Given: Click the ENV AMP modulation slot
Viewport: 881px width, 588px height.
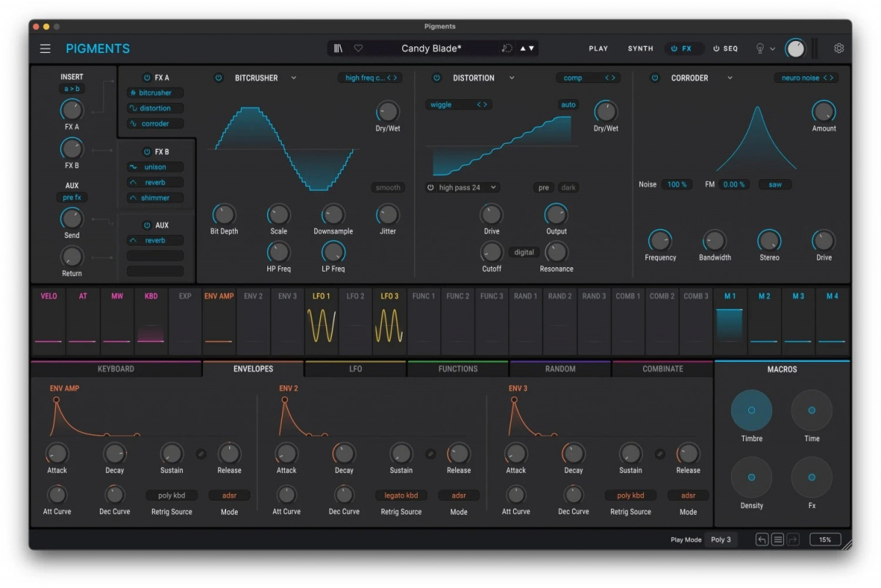Looking at the screenshot, I should (218, 321).
